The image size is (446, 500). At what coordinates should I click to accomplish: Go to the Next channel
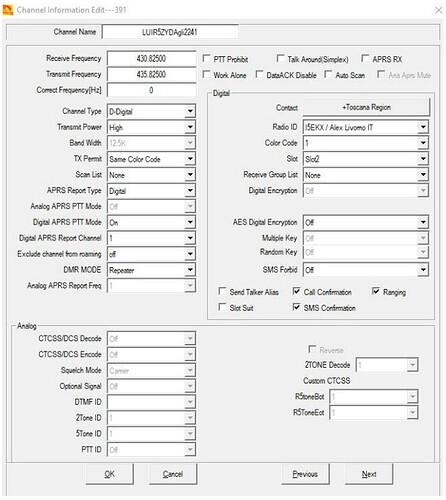tap(369, 474)
